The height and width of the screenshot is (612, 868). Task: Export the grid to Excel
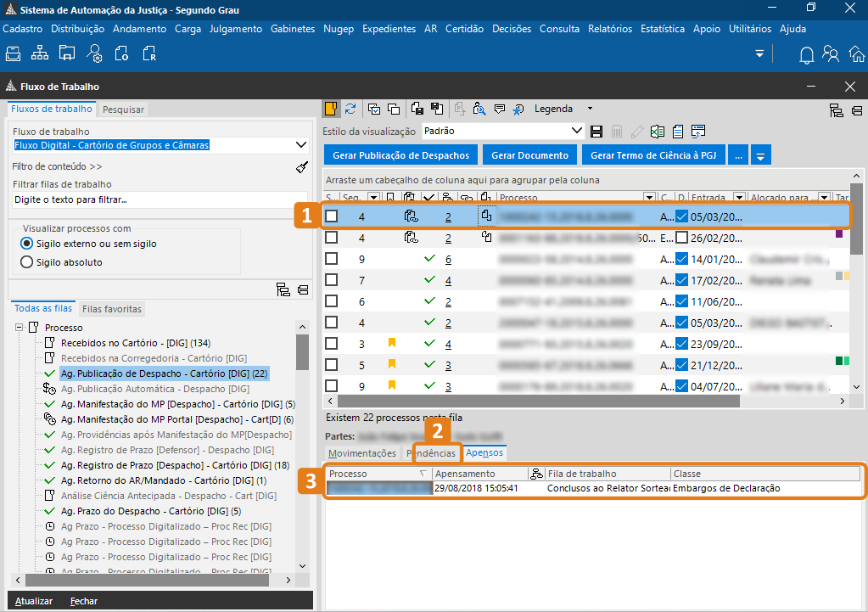point(658,132)
